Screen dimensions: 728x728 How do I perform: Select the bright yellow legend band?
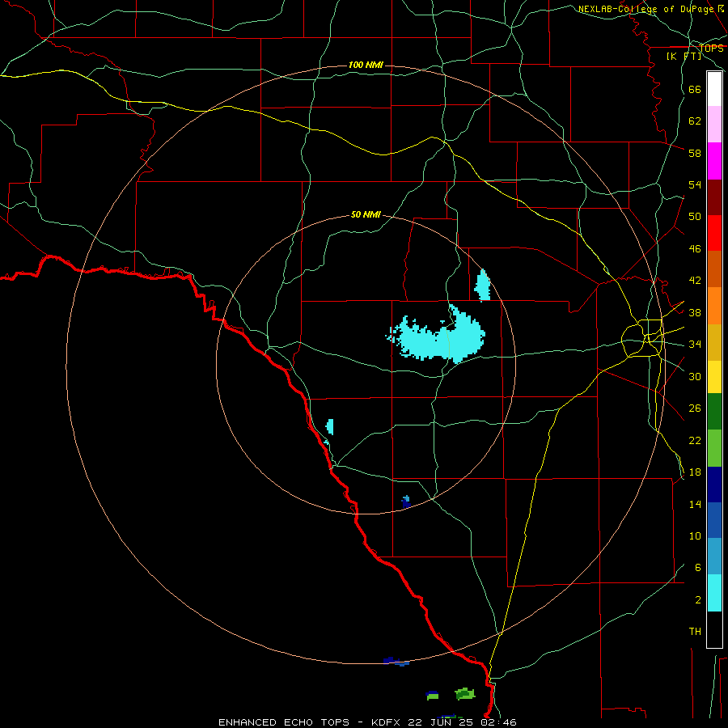(714, 377)
